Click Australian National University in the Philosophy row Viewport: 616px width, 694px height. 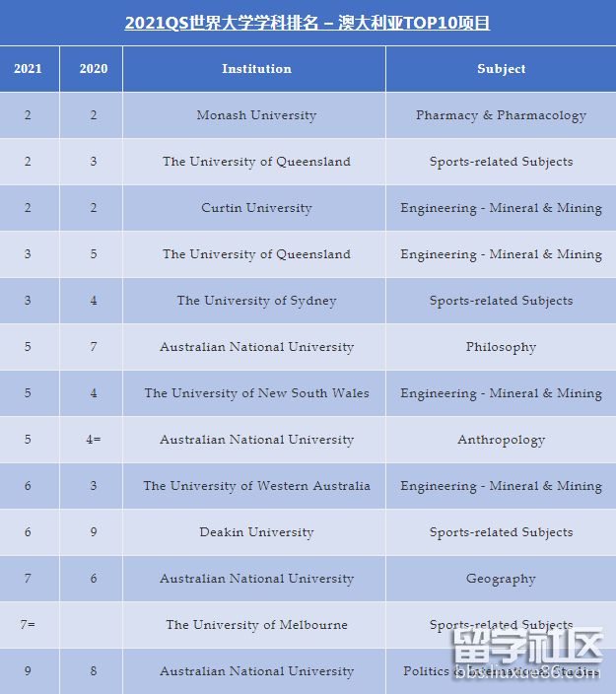click(x=256, y=347)
